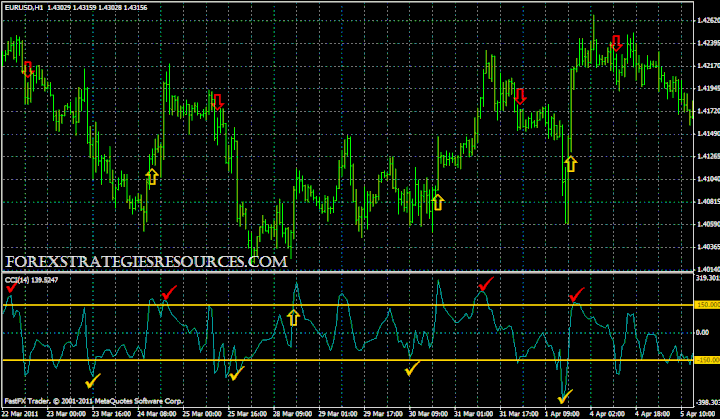Click the 1.4081 price axis label
This screenshot has width=720, height=419.
708,201
